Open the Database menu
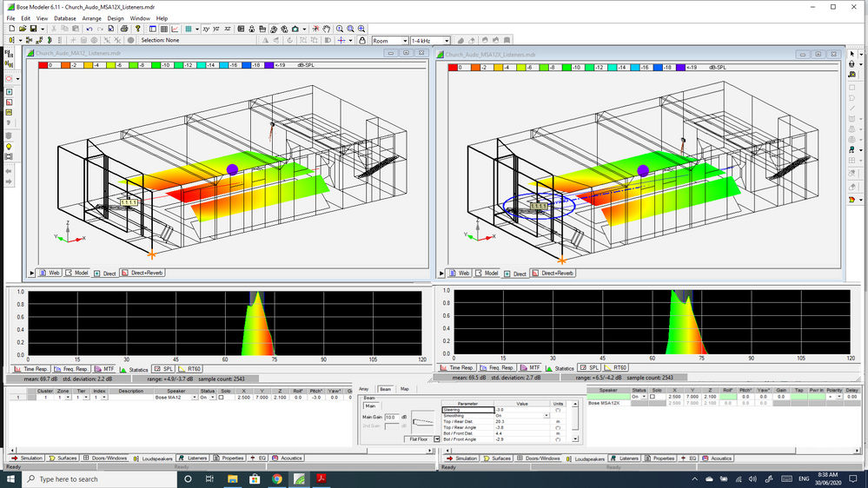The width and height of the screenshot is (868, 488). (x=65, y=18)
